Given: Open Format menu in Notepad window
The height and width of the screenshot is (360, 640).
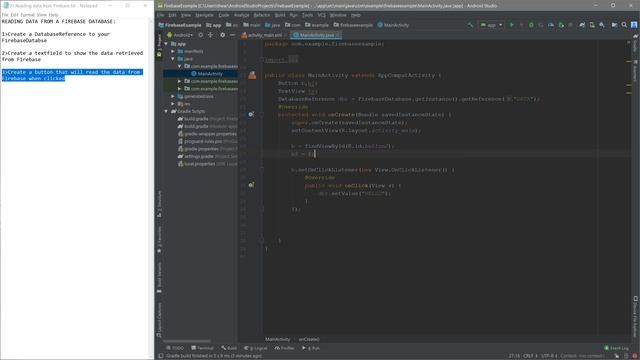Looking at the screenshot, I should [27, 15].
